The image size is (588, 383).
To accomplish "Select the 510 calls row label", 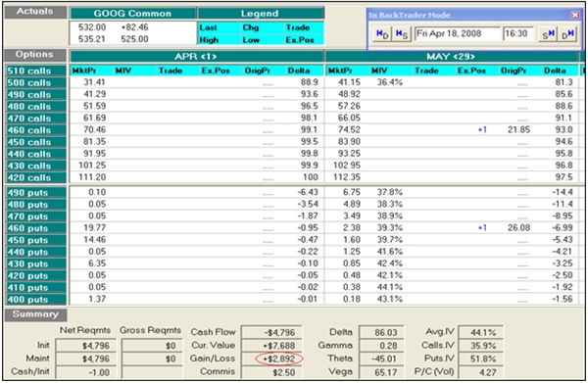I will click(35, 71).
